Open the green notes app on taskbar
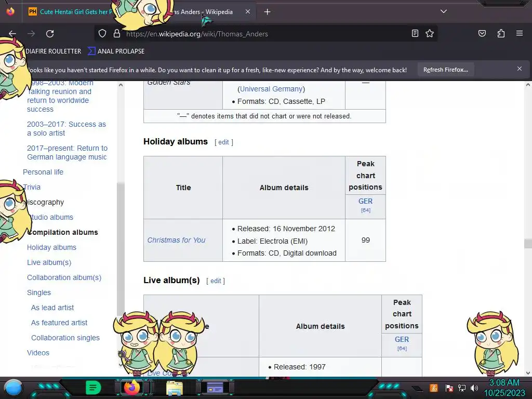This screenshot has height=399, width=532. (x=94, y=388)
